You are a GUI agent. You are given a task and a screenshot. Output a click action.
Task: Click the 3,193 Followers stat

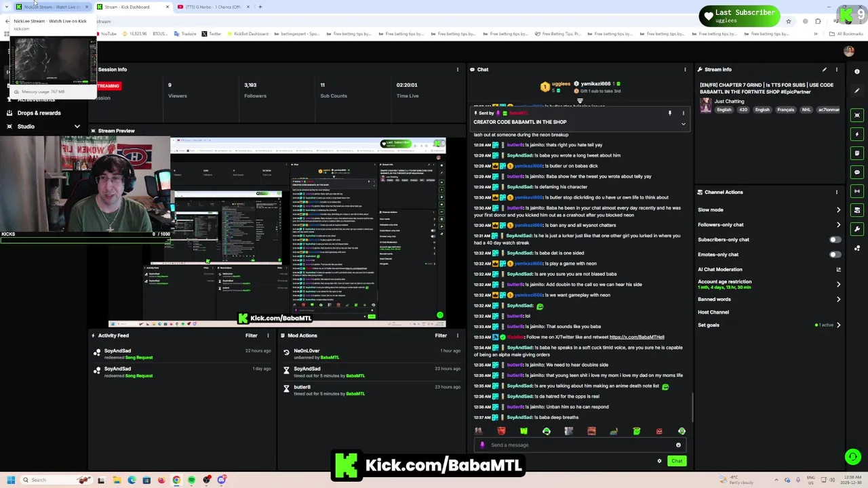coord(255,90)
